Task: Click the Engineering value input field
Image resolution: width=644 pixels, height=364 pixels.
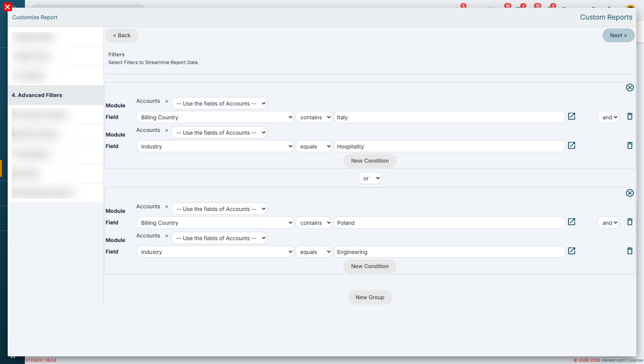Action: point(449,252)
